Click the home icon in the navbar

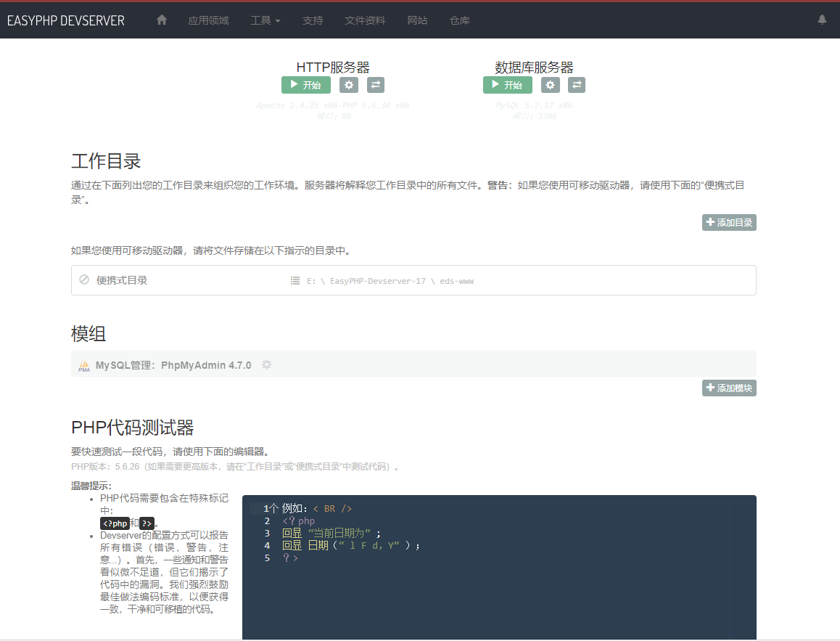coord(161,20)
